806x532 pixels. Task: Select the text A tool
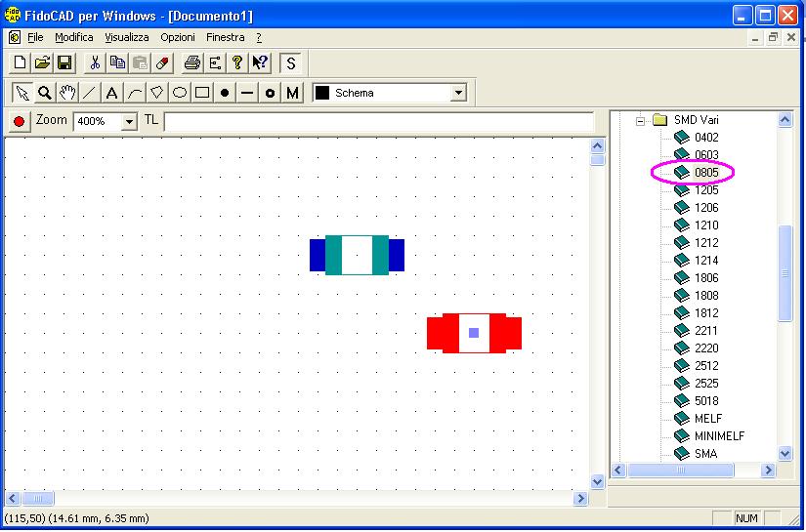click(112, 93)
